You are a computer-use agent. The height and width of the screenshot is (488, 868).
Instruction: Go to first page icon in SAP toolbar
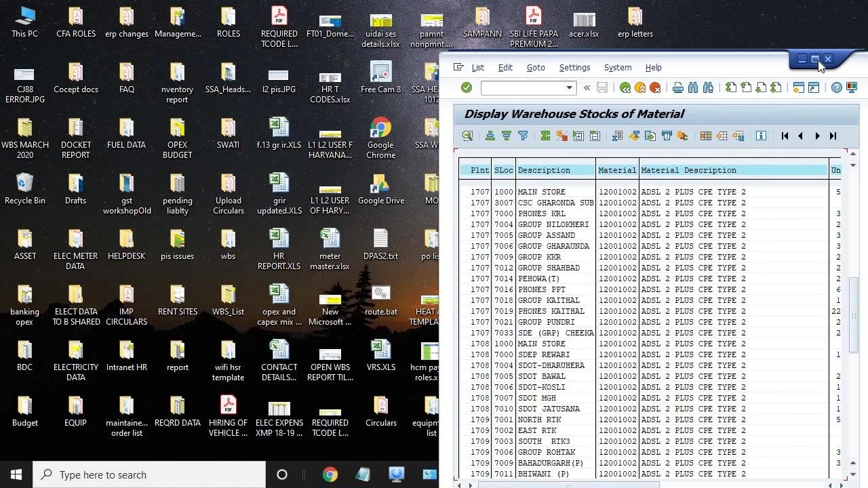click(731, 87)
